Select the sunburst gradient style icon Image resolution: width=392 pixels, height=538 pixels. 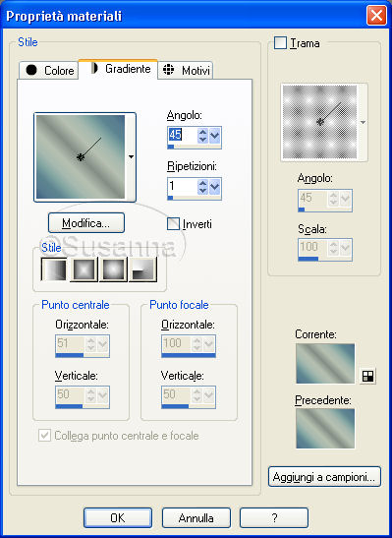[x=113, y=269]
